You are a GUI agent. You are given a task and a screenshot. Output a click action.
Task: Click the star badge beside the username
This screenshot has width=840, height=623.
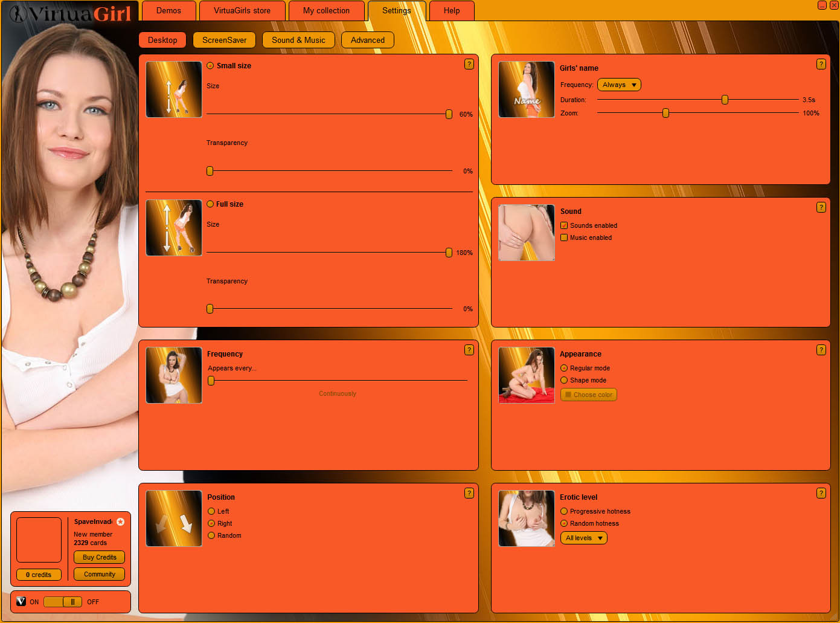point(120,521)
